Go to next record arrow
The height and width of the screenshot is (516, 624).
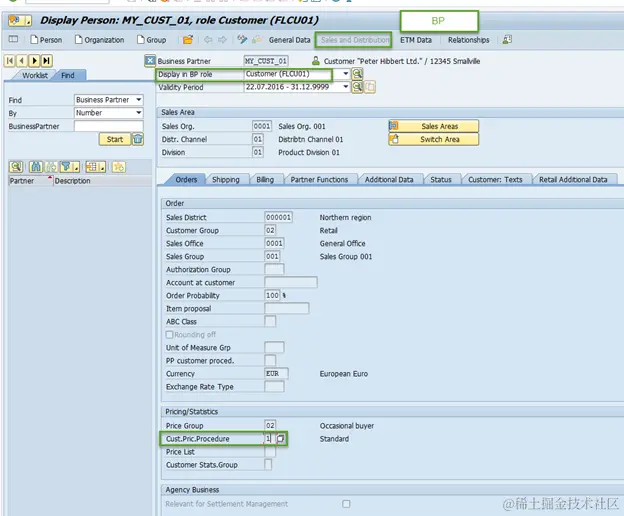click(34, 60)
